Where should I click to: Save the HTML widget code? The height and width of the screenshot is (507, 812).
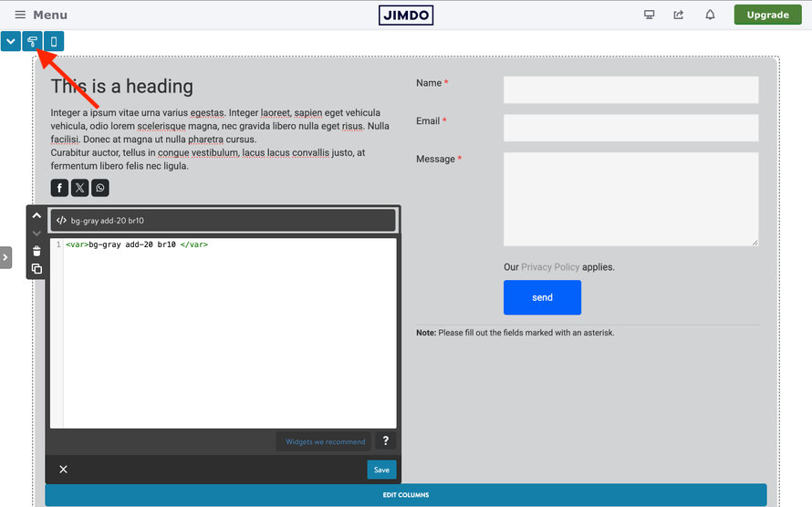click(381, 470)
